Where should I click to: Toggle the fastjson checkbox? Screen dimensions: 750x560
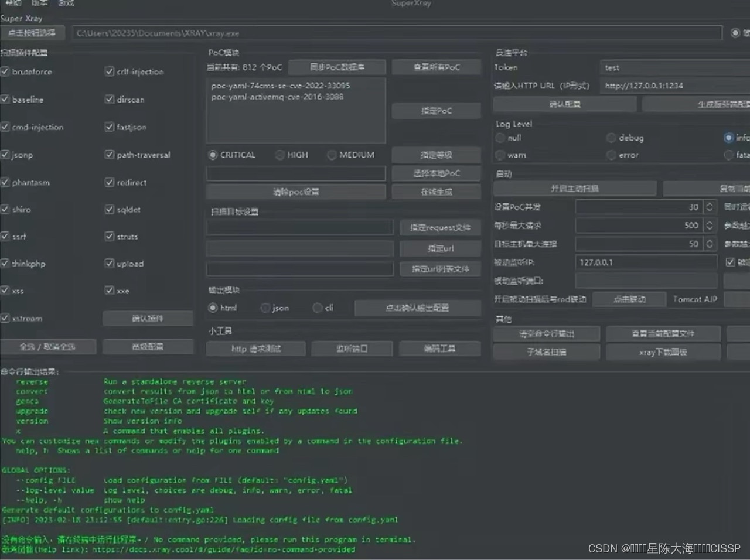click(109, 127)
